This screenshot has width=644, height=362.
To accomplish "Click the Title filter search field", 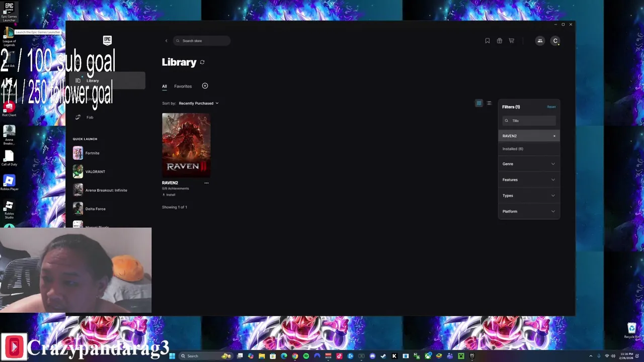I will (x=529, y=121).
